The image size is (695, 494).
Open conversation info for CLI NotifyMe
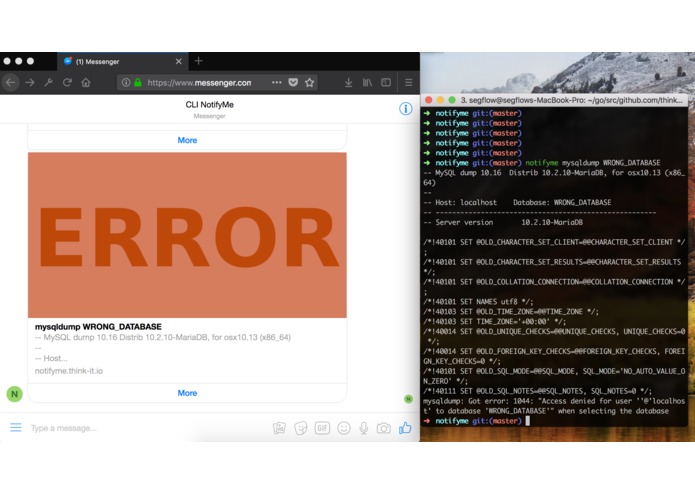[406, 109]
